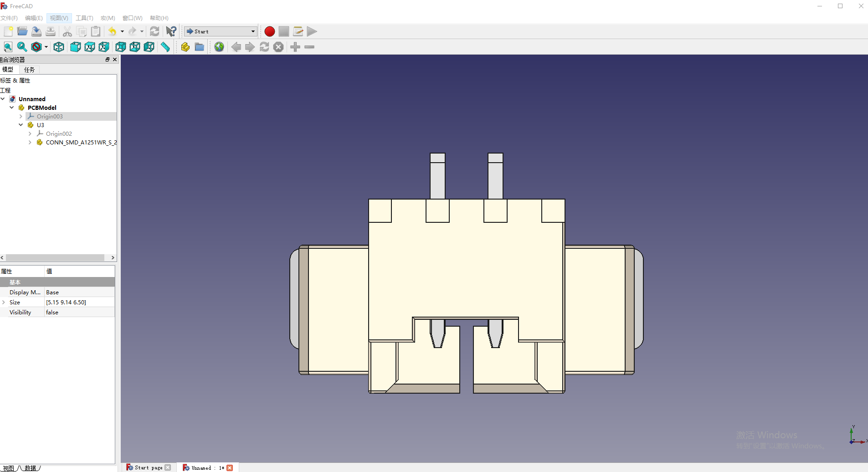This screenshot has width=868, height=472.
Task: Collapse the PCBModel tree node
Action: pos(12,108)
